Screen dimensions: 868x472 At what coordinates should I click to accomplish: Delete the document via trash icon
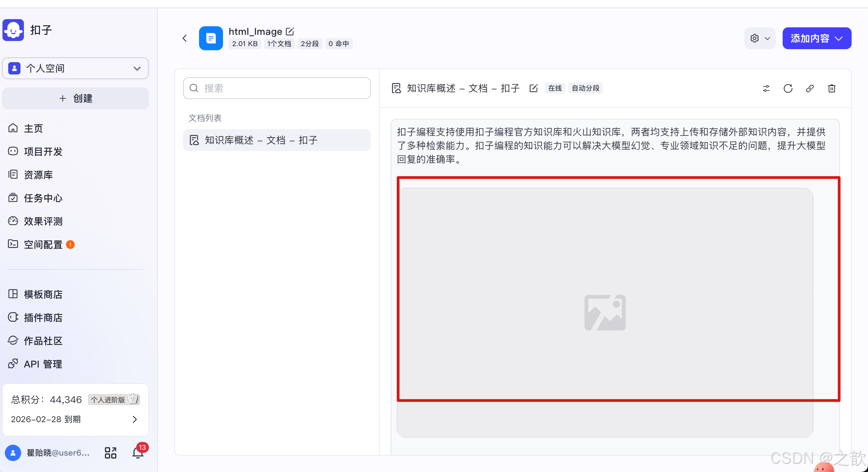pos(832,88)
